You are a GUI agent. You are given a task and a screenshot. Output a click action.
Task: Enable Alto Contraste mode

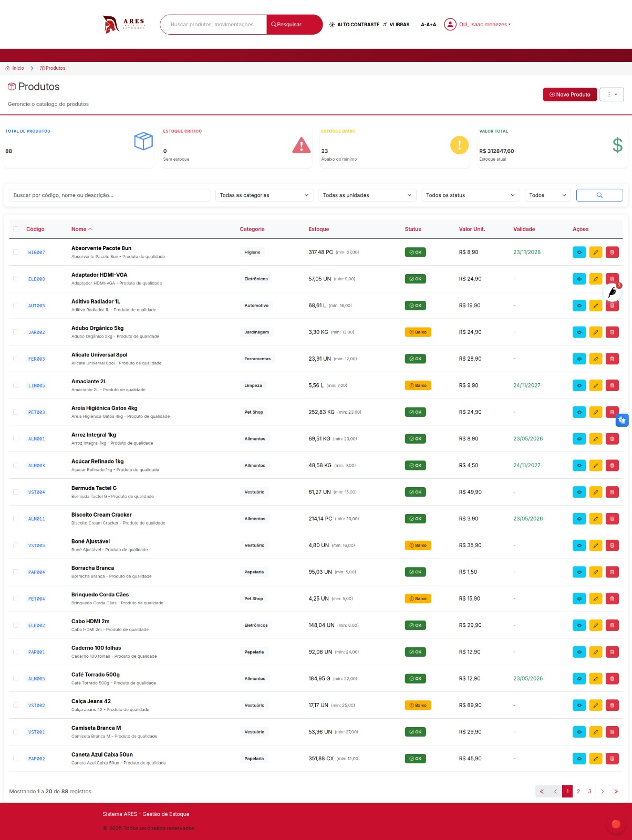click(x=354, y=25)
